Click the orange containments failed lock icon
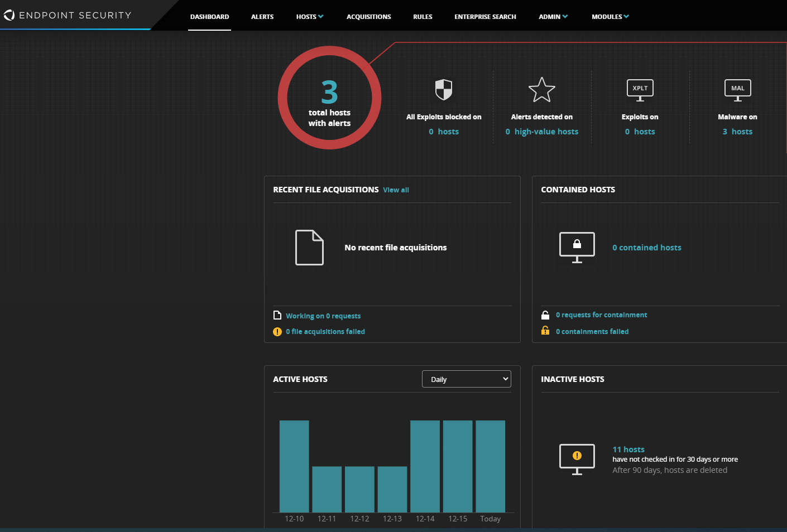Screen dimensions: 787x532 pos(545,331)
